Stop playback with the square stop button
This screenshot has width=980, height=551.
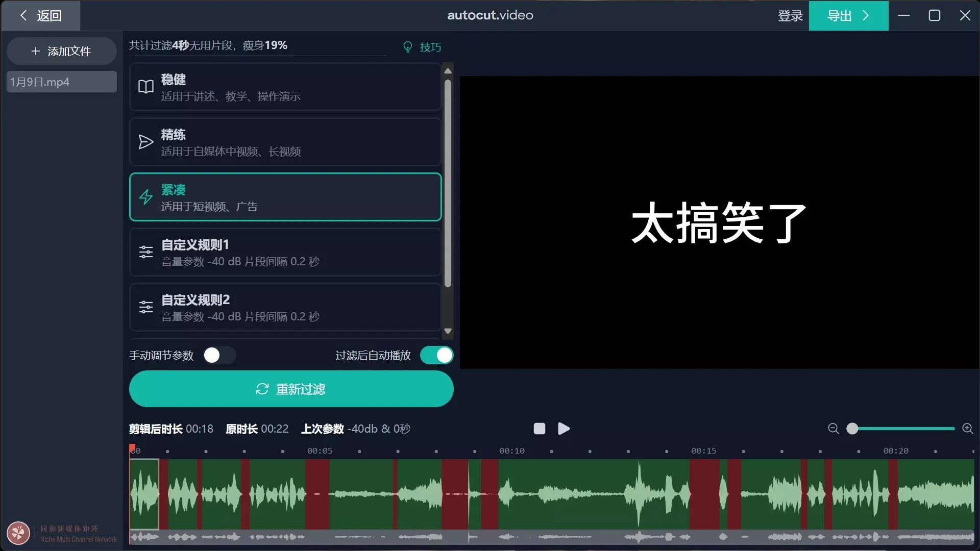(x=540, y=429)
